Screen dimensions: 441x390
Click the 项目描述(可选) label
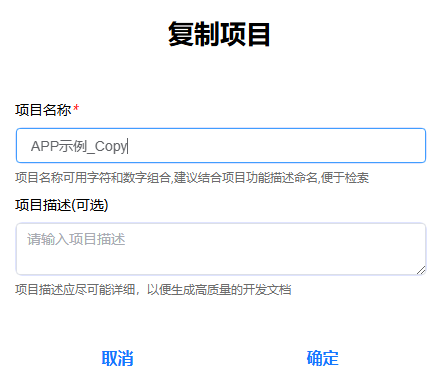62,205
